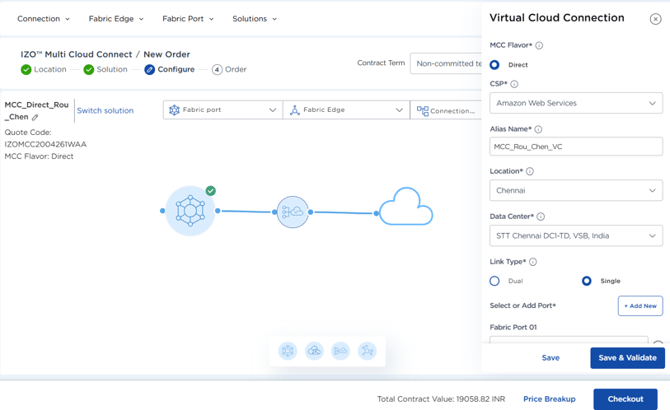Click the Solution step check icon
The height and width of the screenshot is (410, 670).
click(x=89, y=70)
